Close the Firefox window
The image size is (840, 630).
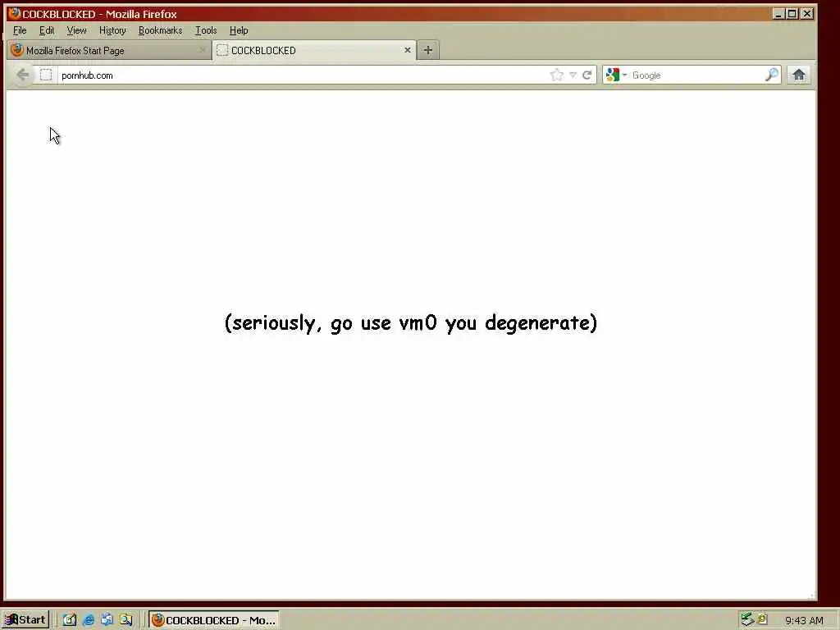[807, 14]
